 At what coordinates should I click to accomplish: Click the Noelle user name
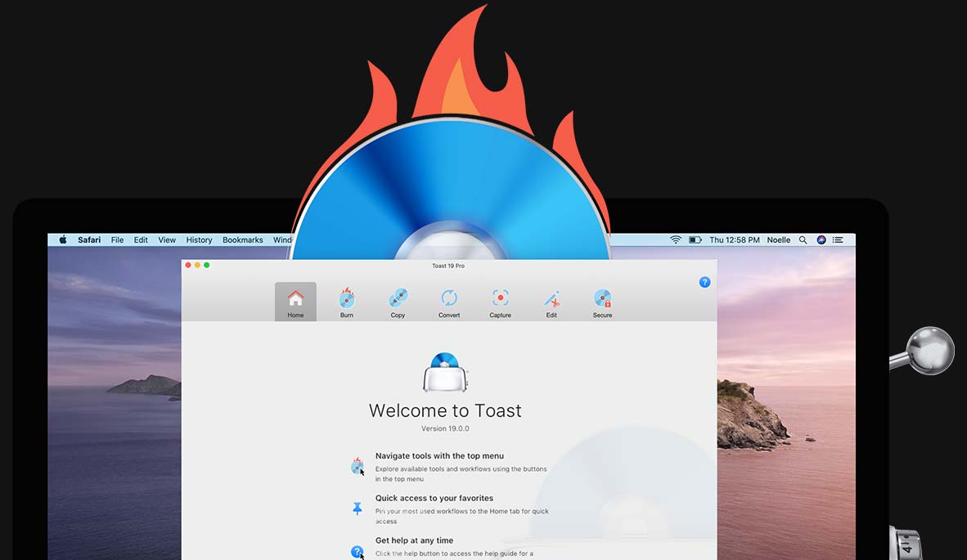click(778, 240)
